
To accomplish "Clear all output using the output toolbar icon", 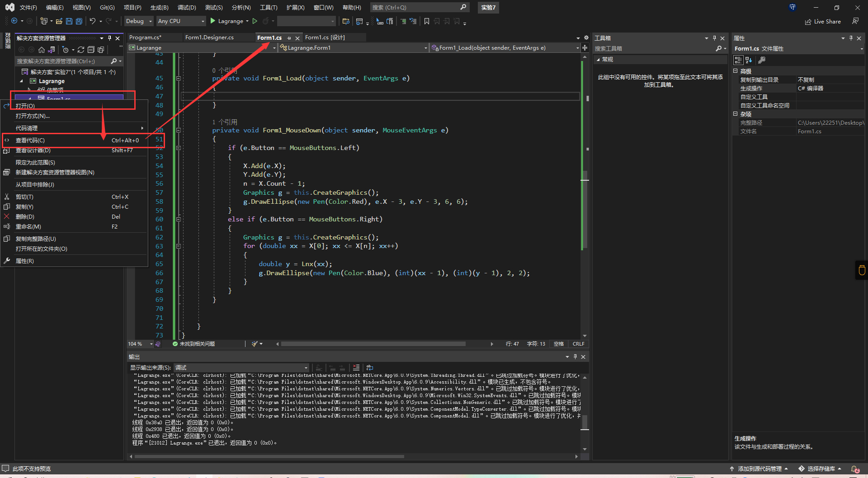I will point(356,368).
